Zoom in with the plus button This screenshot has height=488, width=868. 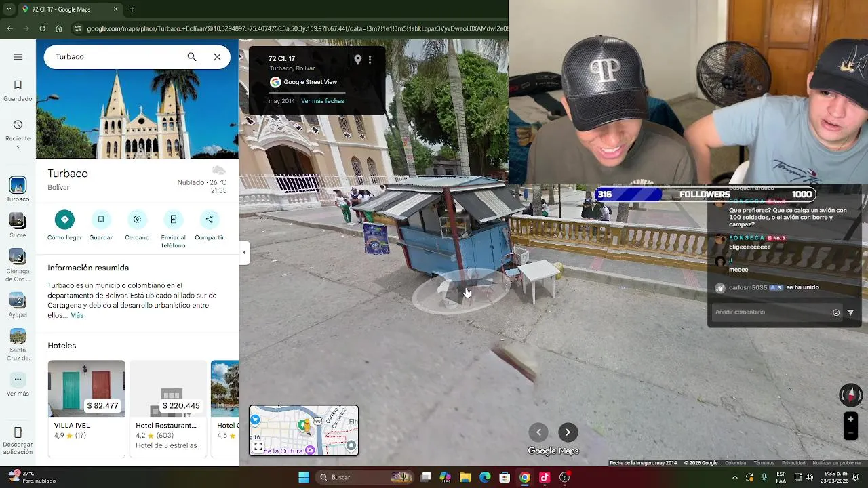850,419
